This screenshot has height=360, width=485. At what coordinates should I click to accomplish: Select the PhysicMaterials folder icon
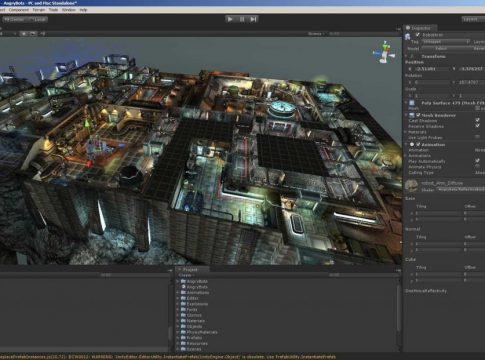(x=183, y=332)
